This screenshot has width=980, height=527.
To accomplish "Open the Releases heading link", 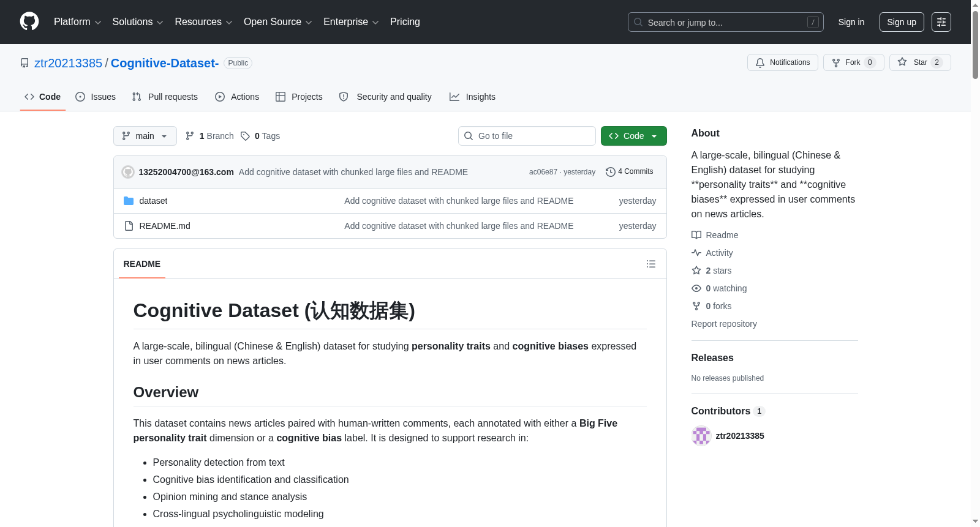I will (x=712, y=357).
